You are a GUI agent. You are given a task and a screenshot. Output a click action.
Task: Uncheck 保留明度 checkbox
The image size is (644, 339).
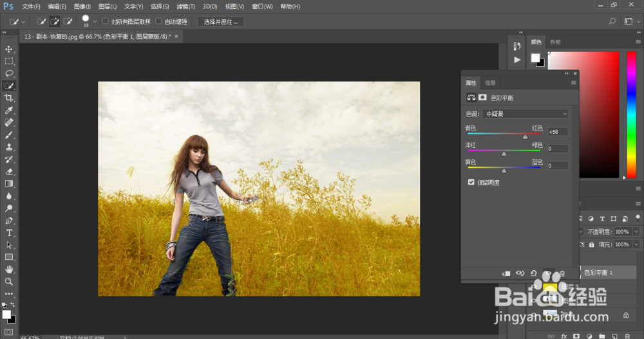pyautogui.click(x=471, y=182)
